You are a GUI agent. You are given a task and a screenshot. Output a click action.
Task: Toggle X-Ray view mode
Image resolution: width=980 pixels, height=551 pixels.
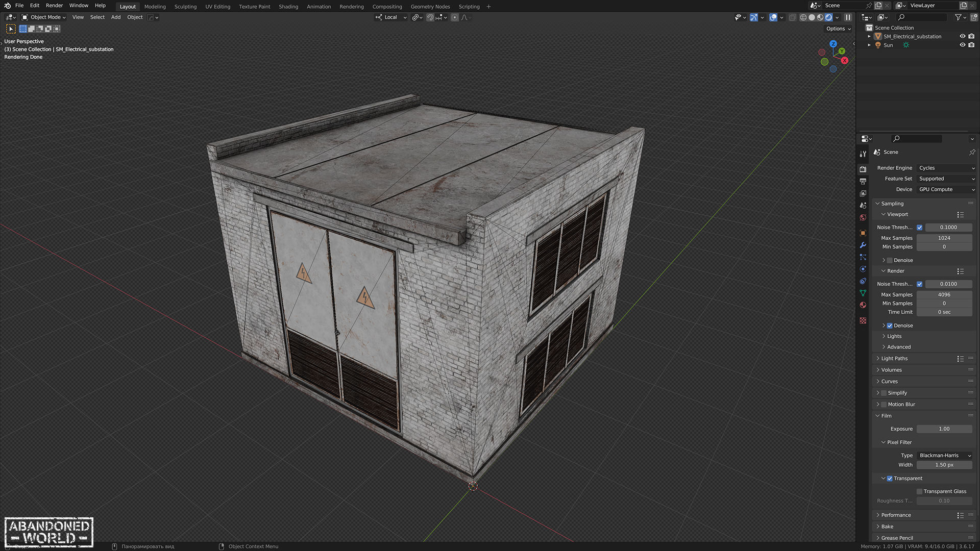pyautogui.click(x=792, y=17)
